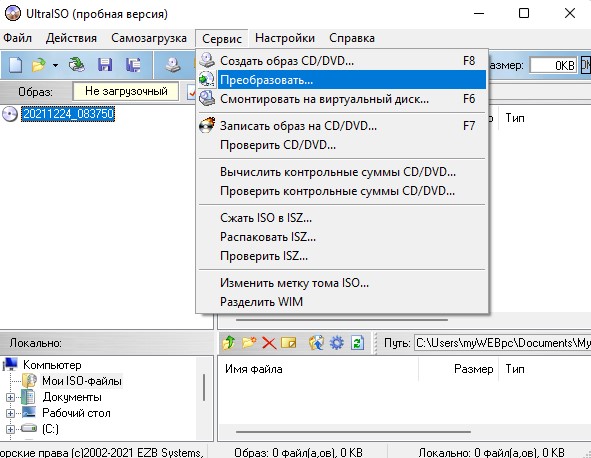Click the Путь path input field
This screenshot has height=458, width=591.
coord(502,343)
